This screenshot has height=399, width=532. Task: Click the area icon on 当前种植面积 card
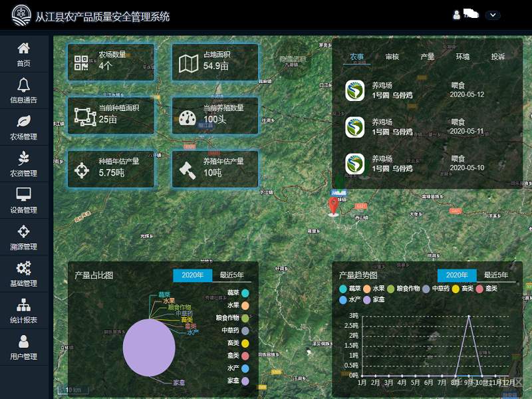click(x=85, y=116)
